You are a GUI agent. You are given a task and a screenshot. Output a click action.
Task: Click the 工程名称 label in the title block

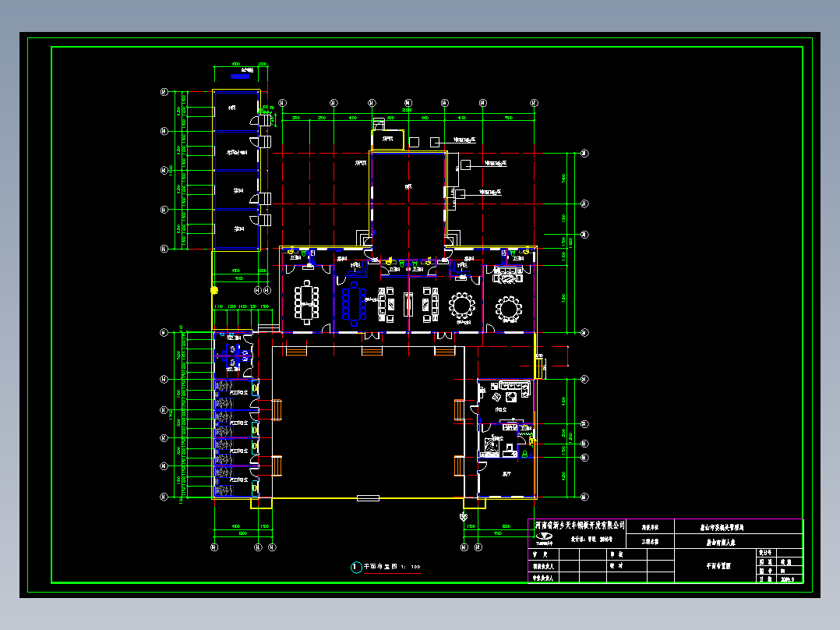tap(651, 542)
